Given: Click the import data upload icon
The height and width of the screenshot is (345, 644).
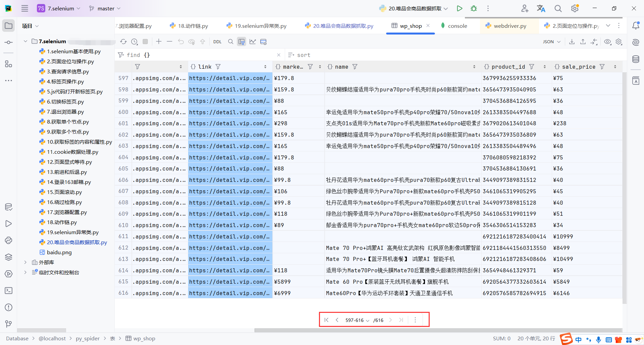Looking at the screenshot, I should click(x=583, y=42).
